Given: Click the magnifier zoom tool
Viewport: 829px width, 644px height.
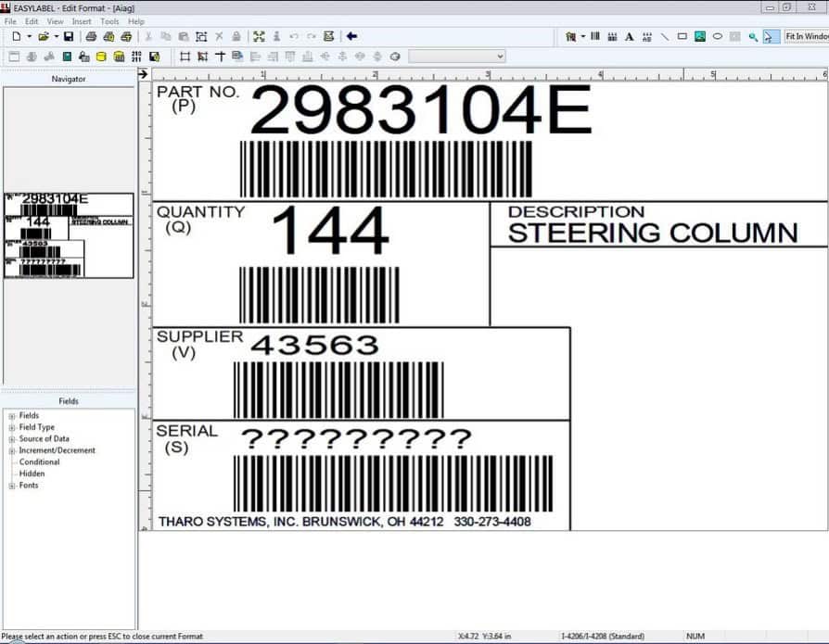Looking at the screenshot, I should pyautogui.click(x=753, y=36).
